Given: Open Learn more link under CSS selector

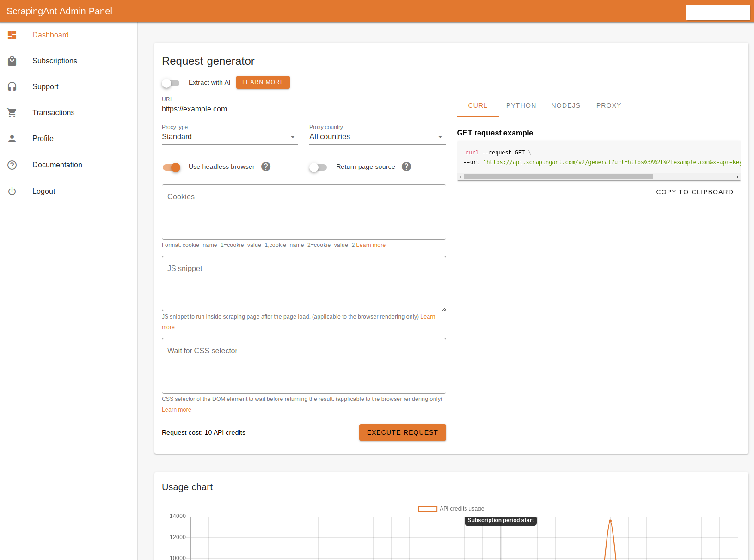Looking at the screenshot, I should pos(177,410).
